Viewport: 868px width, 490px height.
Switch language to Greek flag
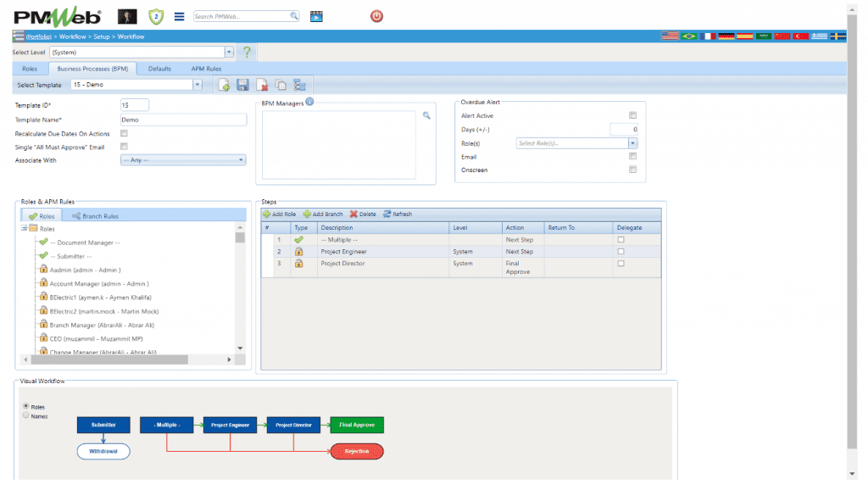point(820,36)
